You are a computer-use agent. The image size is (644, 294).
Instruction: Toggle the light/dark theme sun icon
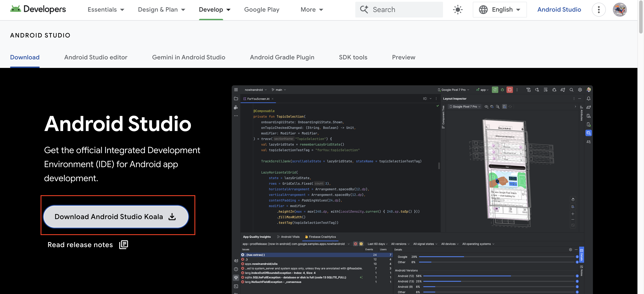(x=457, y=10)
